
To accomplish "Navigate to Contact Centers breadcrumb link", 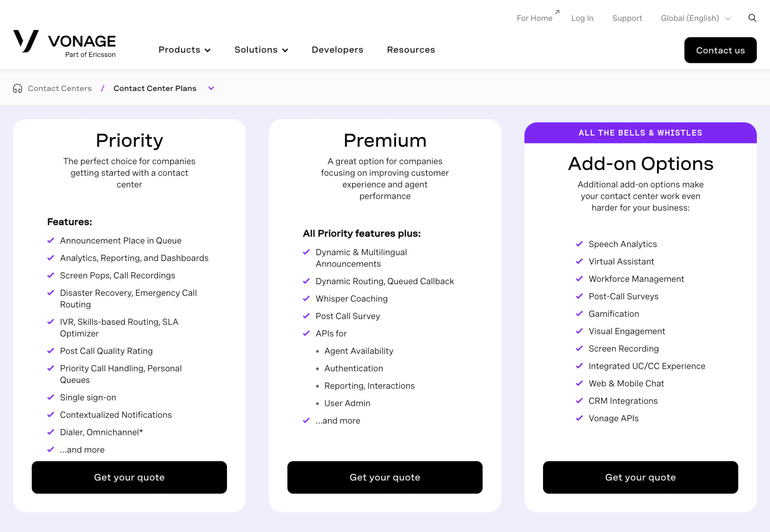I will tap(59, 88).
